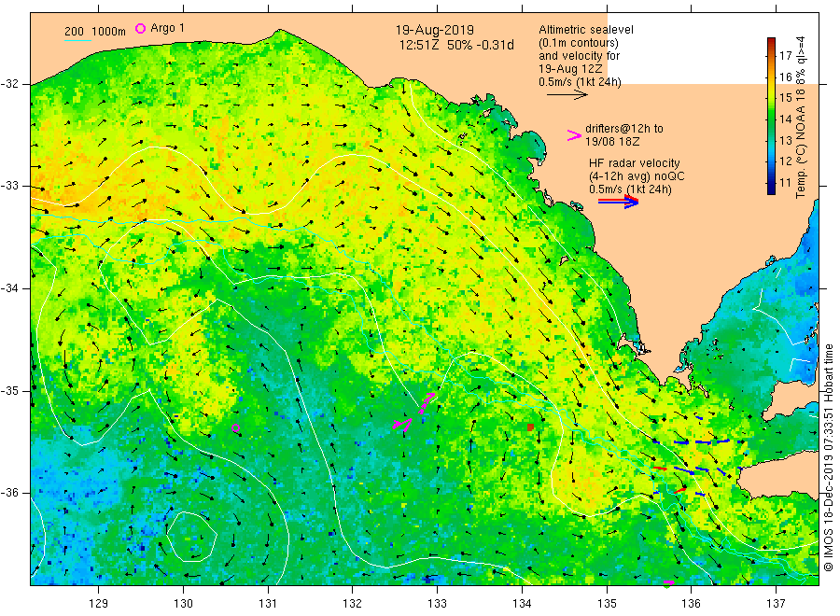Viewport: 840px width, 616px height.
Task: Click the magenta marker at the bottom map edge
Action: coord(668,582)
